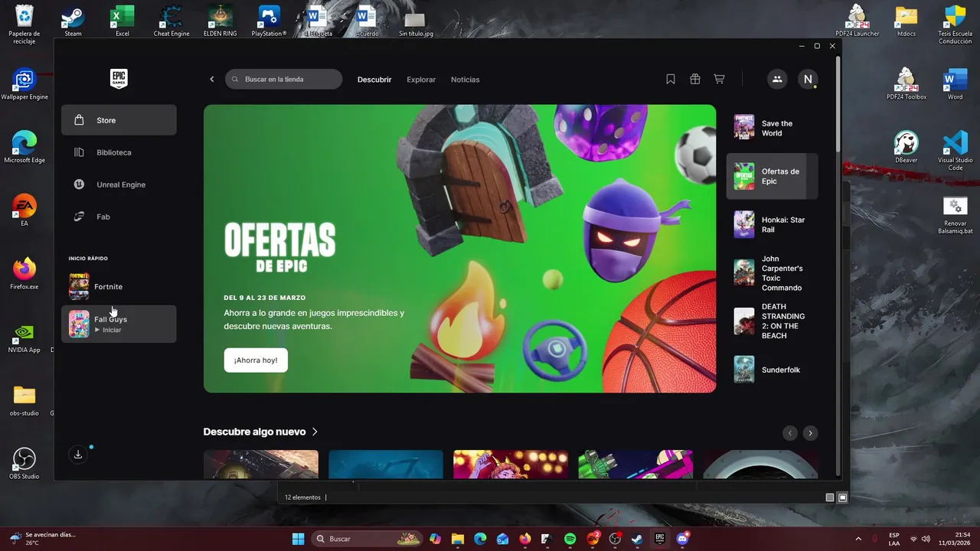Open Store in the sidebar
This screenshot has width=980, height=551.
119,120
